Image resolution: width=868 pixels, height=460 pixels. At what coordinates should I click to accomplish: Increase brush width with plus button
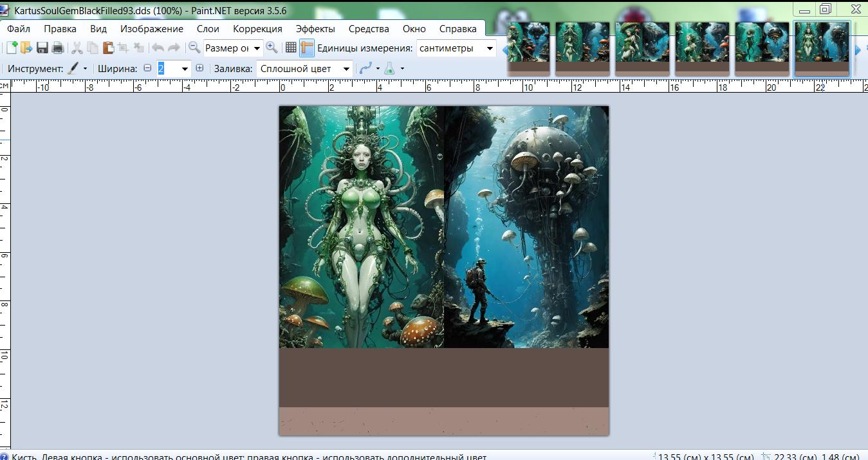pos(199,68)
